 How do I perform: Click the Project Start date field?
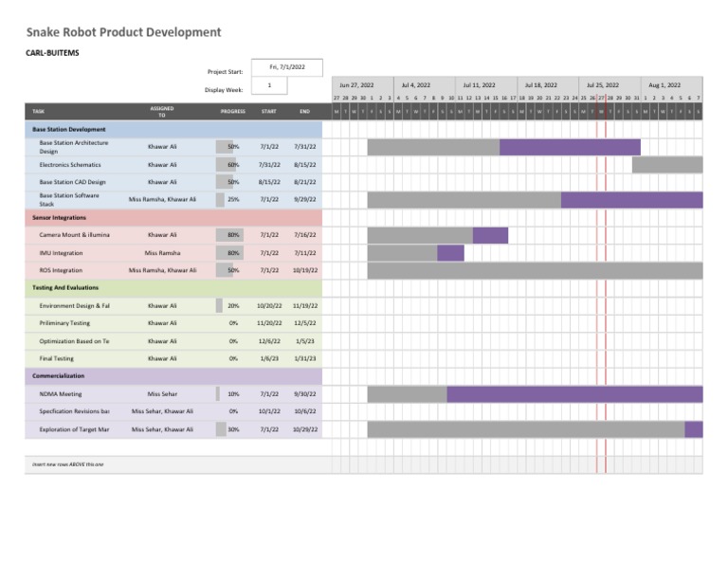coord(287,67)
